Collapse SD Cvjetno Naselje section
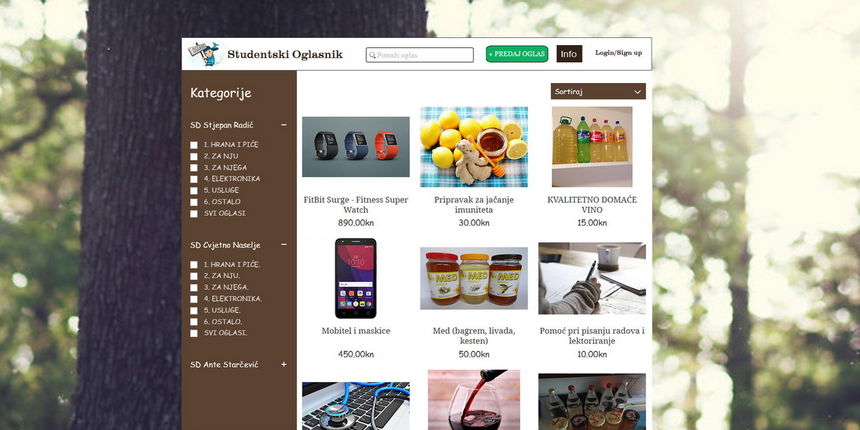The width and height of the screenshot is (860, 430). 284,245
